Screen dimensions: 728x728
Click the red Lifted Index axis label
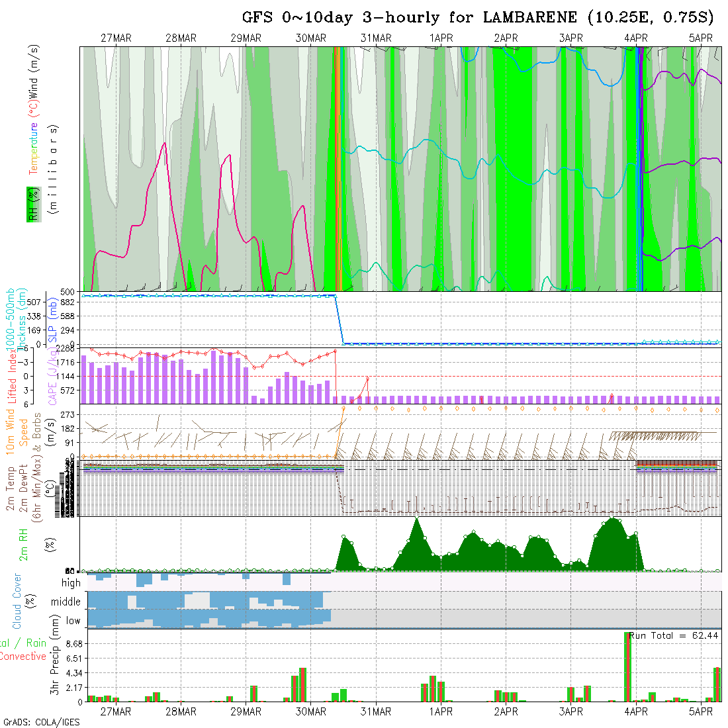(11, 376)
